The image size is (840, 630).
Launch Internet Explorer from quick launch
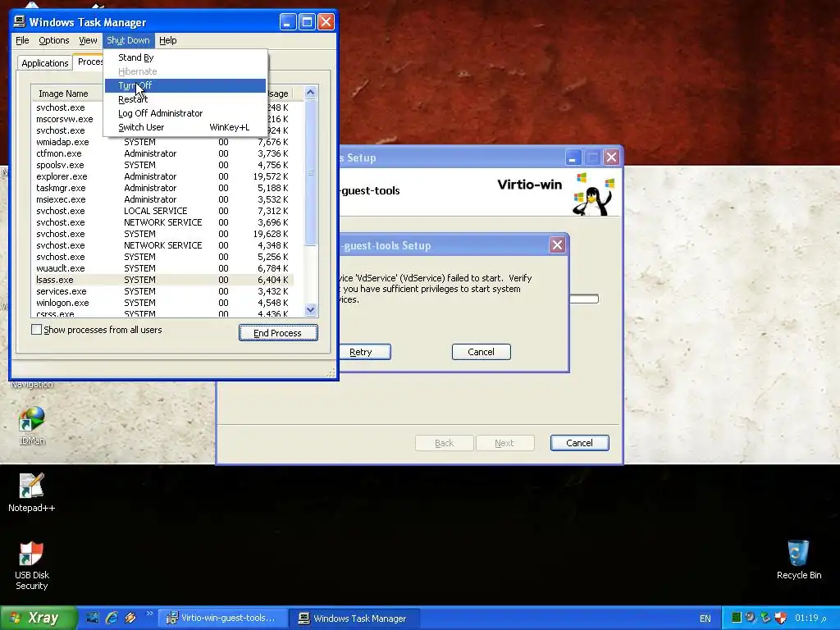click(x=112, y=618)
